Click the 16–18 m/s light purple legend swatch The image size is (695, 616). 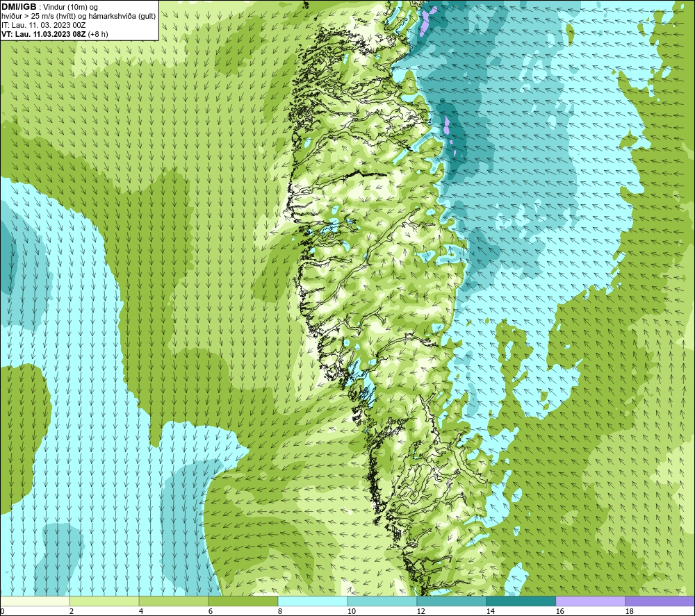590,601
